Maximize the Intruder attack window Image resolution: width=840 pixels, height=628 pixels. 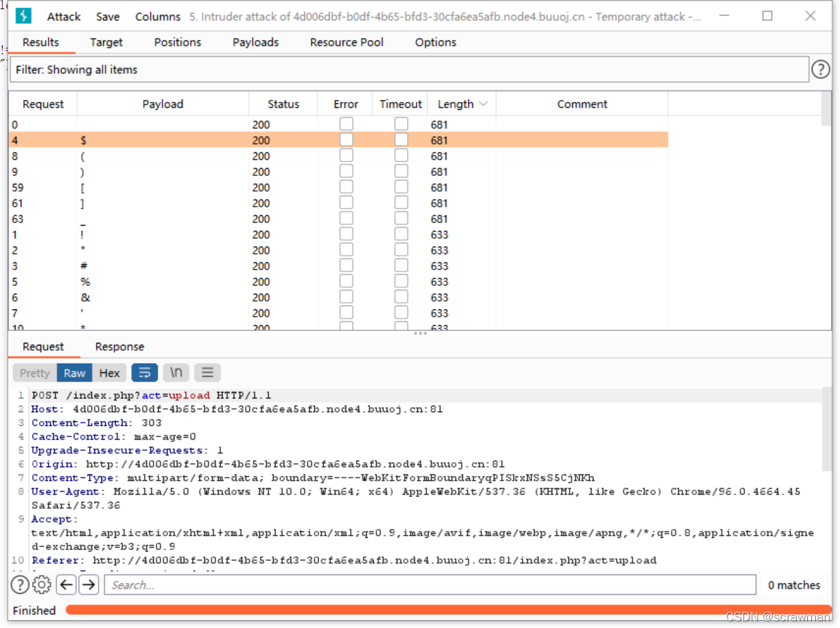767,16
